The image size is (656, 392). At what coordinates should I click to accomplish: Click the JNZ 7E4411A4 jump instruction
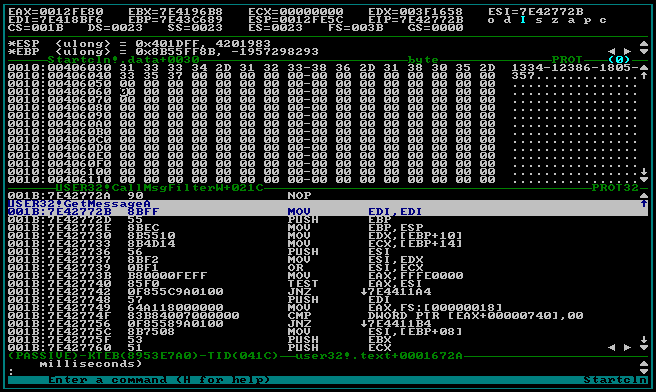pyautogui.click(x=220, y=292)
